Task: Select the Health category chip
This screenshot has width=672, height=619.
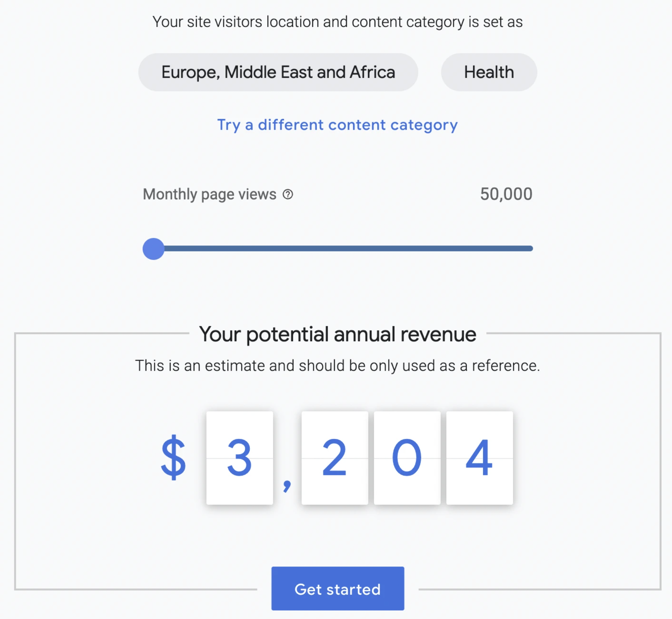Action: (x=489, y=72)
